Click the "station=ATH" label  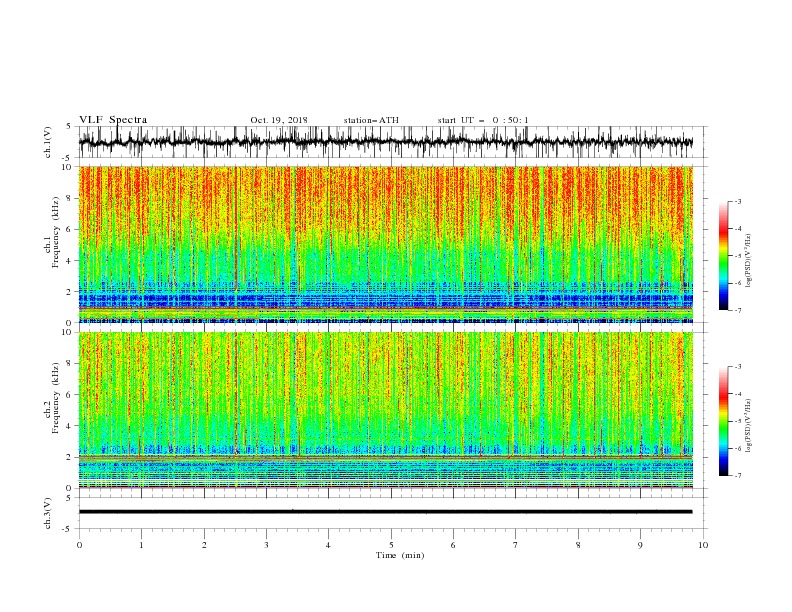click(x=371, y=120)
